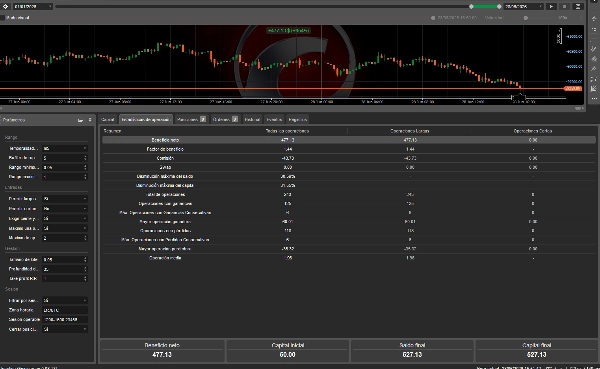Click the Capital inicial summary card

click(287, 350)
